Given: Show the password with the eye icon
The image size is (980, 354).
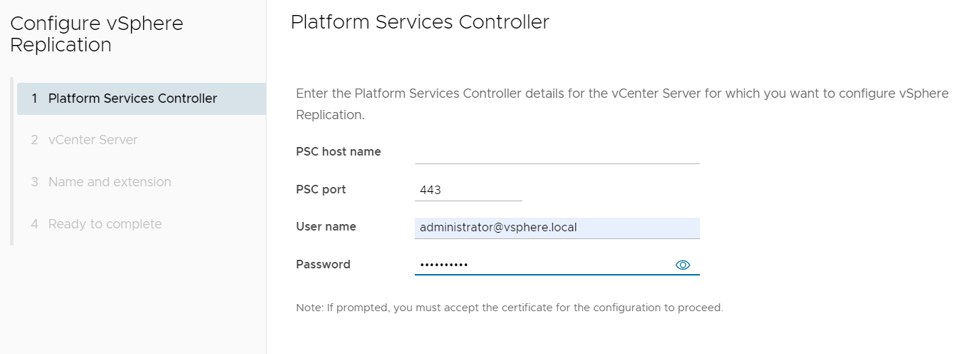Looking at the screenshot, I should tap(682, 265).
